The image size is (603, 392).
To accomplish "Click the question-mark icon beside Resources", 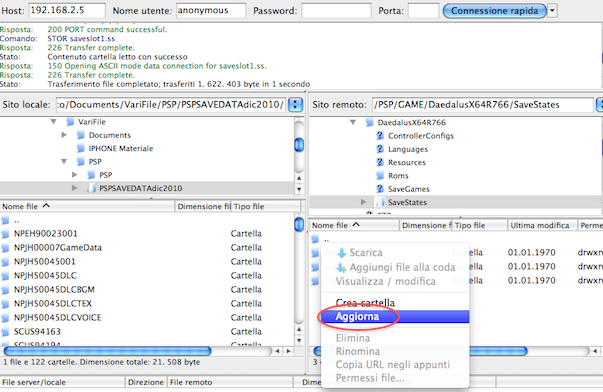I will (x=380, y=162).
